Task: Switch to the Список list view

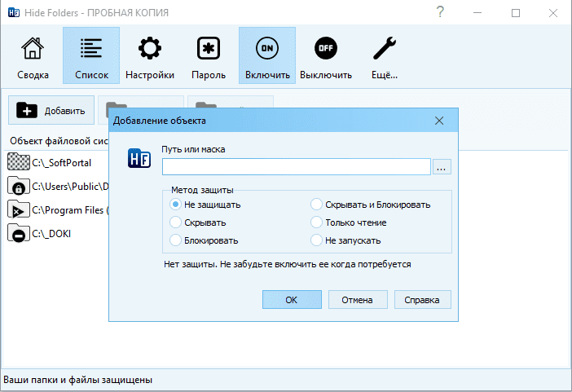Action: 91,55
